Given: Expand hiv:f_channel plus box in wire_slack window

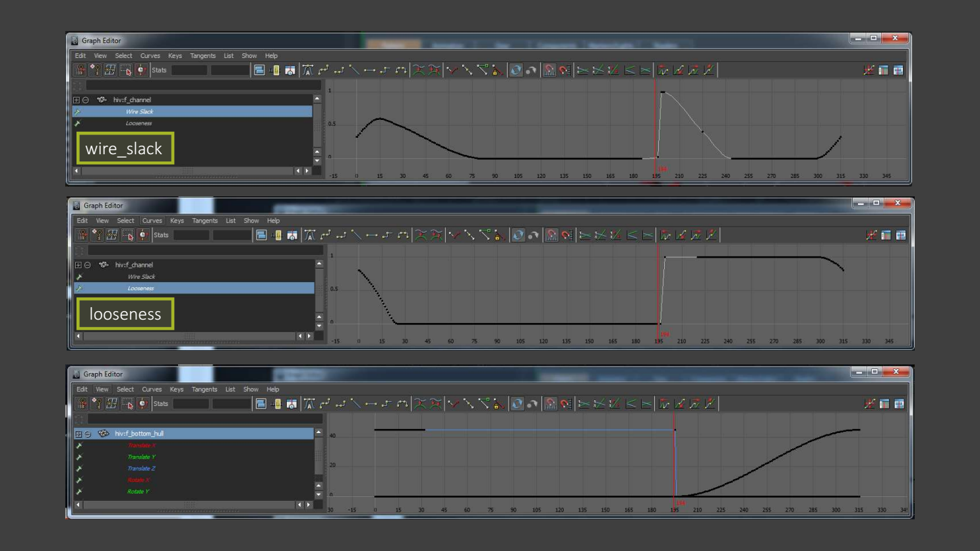Looking at the screenshot, I should tap(77, 100).
